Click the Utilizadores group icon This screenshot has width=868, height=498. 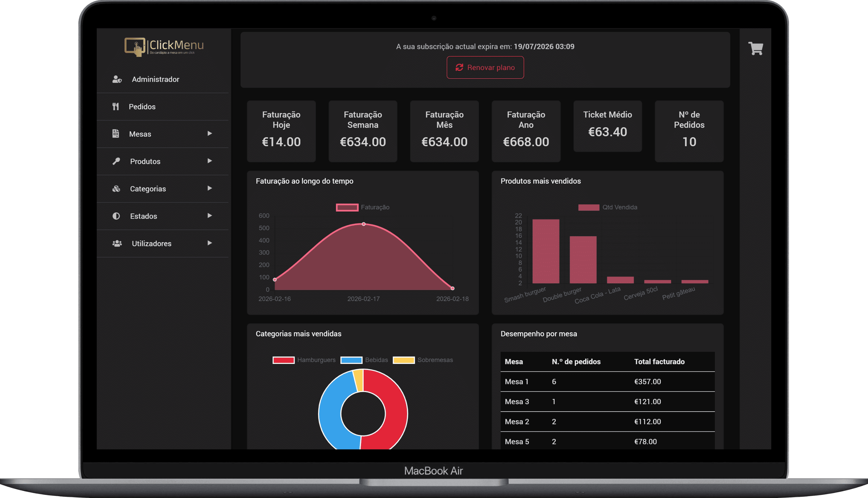117,243
